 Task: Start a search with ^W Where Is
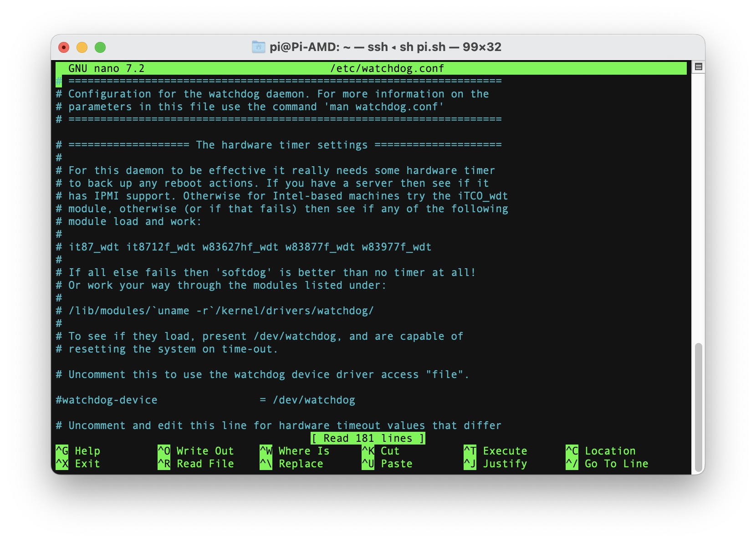296,451
